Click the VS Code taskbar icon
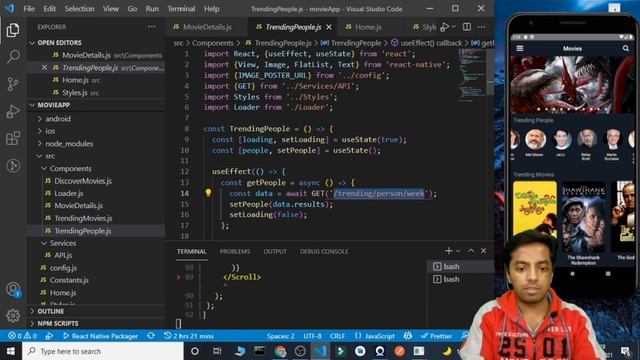The image size is (640, 360). (320, 351)
